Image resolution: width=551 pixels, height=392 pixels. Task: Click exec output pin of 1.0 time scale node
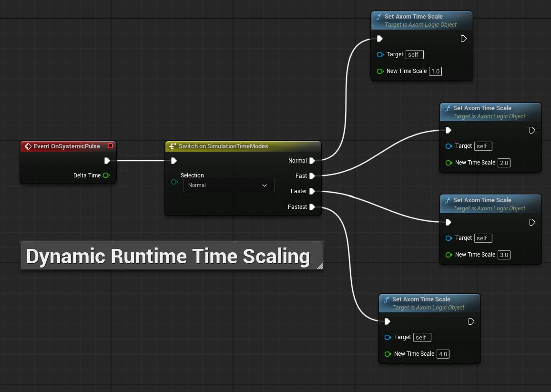[x=463, y=39]
